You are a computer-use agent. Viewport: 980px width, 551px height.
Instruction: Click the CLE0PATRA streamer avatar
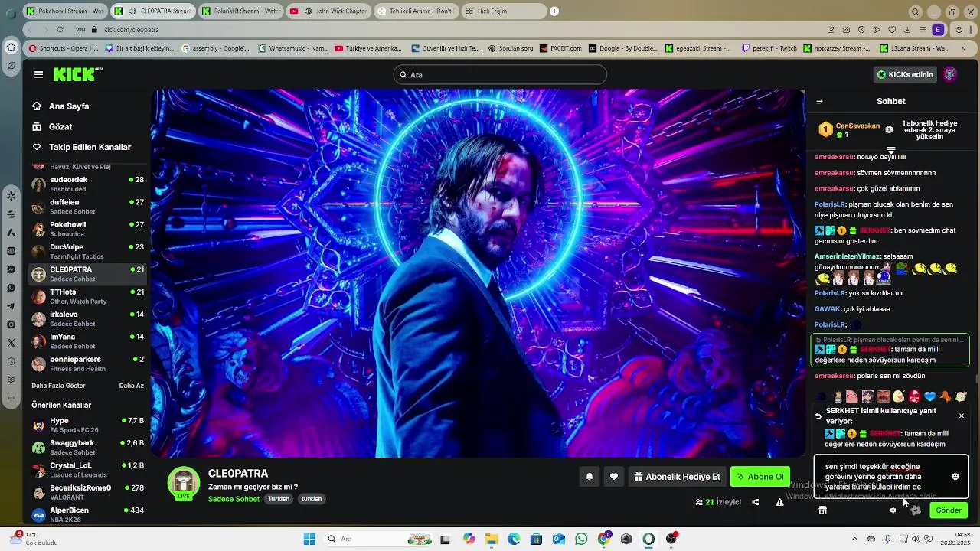pyautogui.click(x=184, y=483)
